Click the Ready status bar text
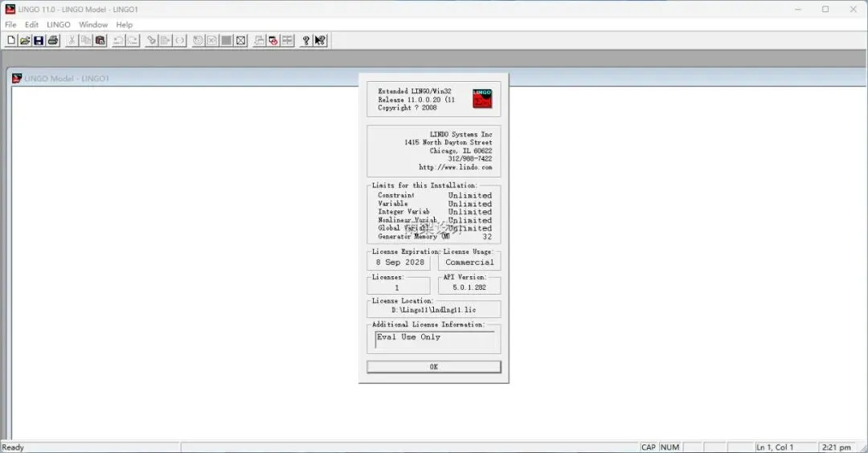This screenshot has height=453, width=868. (13, 447)
